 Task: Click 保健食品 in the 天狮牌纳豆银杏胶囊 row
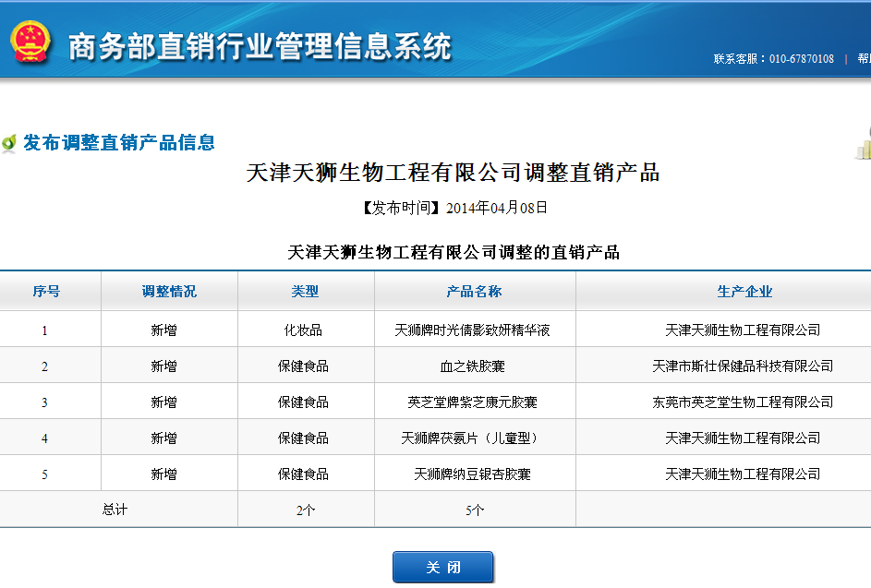303,474
